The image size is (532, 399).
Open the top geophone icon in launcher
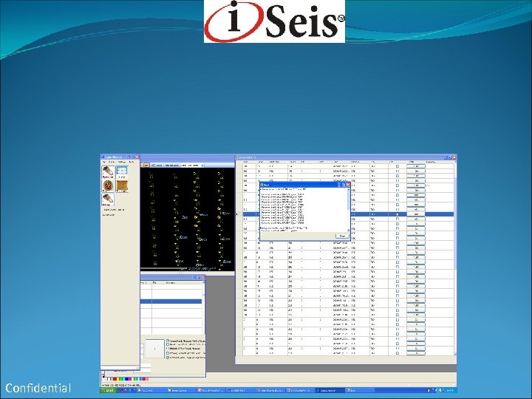click(108, 172)
